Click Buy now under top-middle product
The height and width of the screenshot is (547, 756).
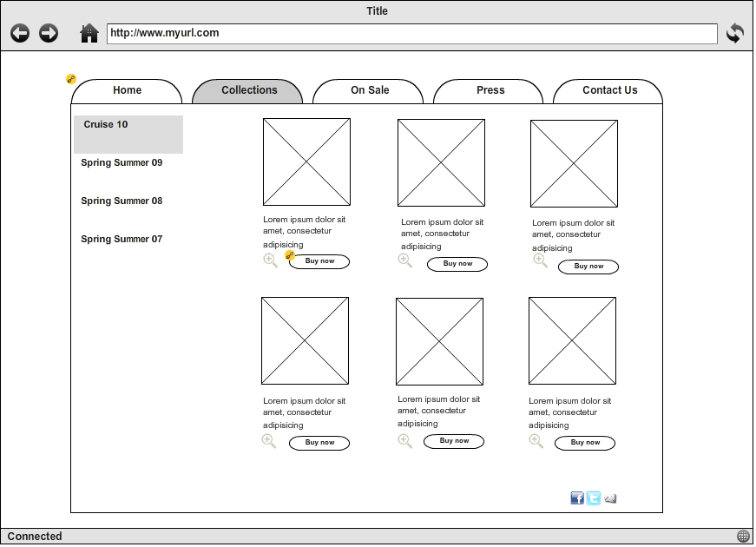coord(457,264)
